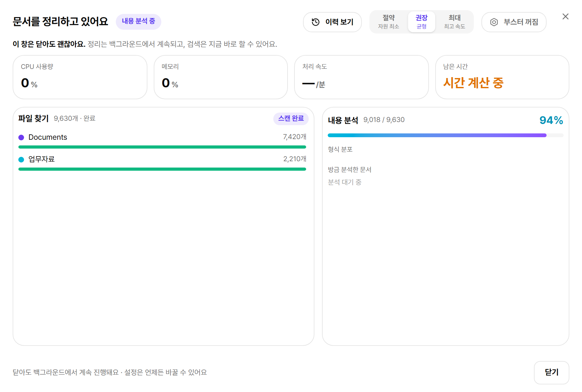Click the 내용 분석 heading
This screenshot has width=582, height=392.
tap(343, 120)
